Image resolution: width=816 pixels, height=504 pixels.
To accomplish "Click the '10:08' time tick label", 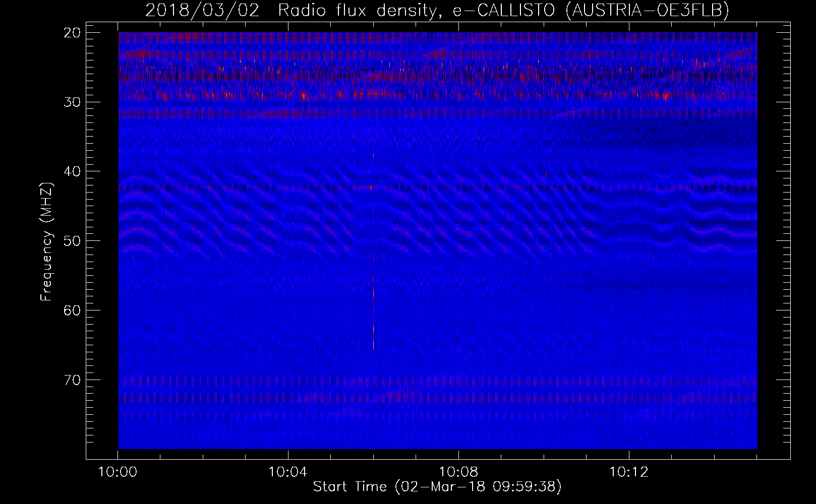I will [458, 472].
